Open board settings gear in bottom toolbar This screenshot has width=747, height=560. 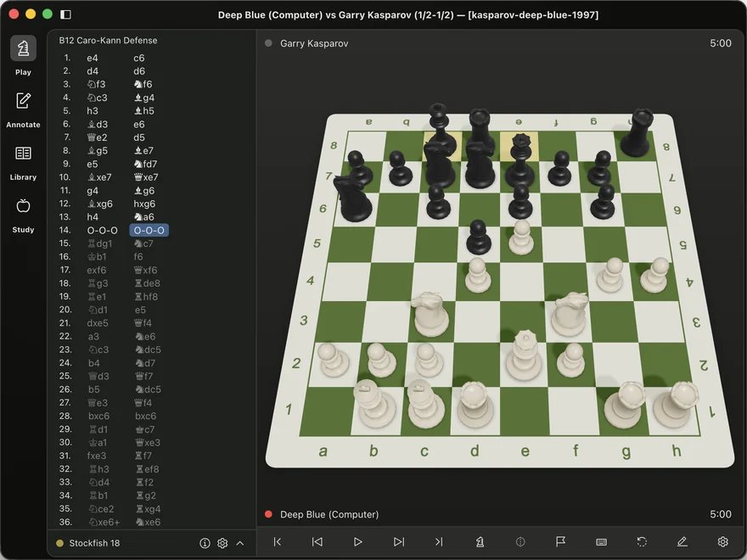click(x=722, y=541)
